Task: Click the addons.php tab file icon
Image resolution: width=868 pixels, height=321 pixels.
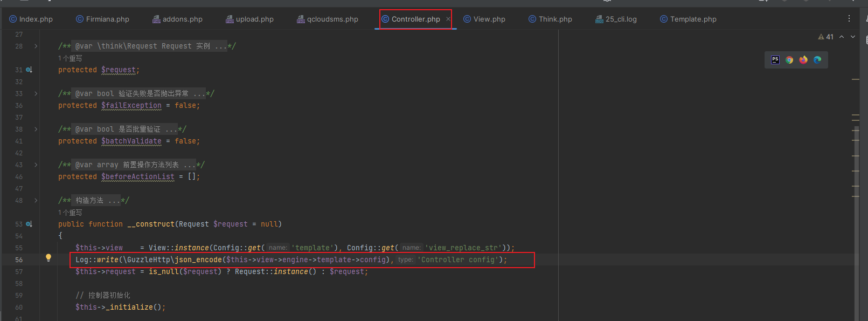Action: click(x=156, y=19)
